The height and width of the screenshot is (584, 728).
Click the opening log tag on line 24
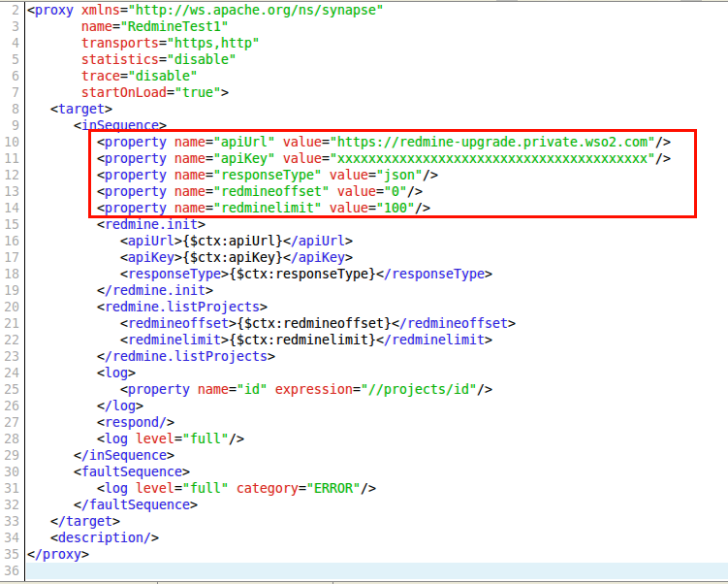pos(116,373)
